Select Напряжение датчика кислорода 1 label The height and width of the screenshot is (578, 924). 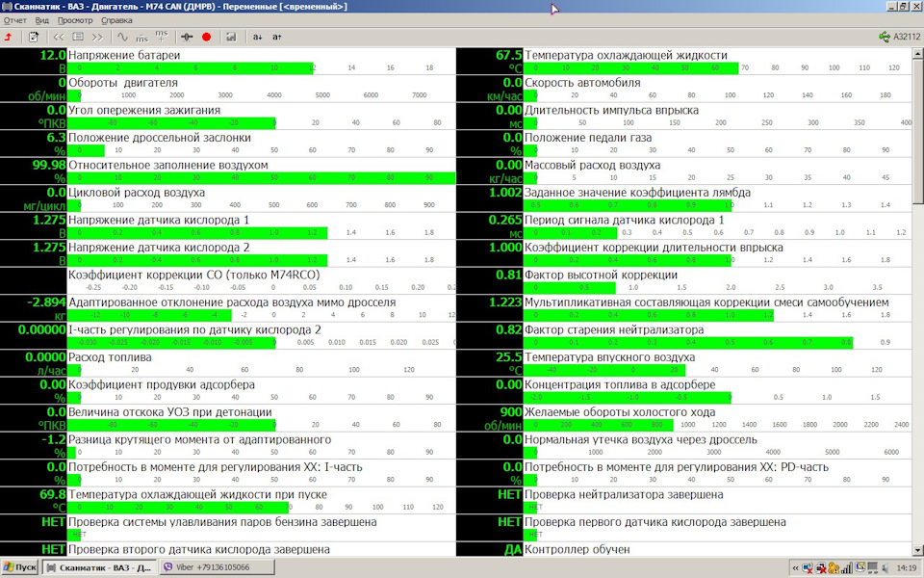(159, 220)
